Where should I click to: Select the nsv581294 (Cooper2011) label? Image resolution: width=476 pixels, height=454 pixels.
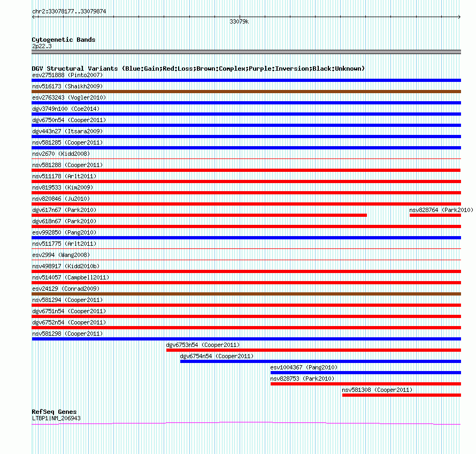tap(67, 300)
